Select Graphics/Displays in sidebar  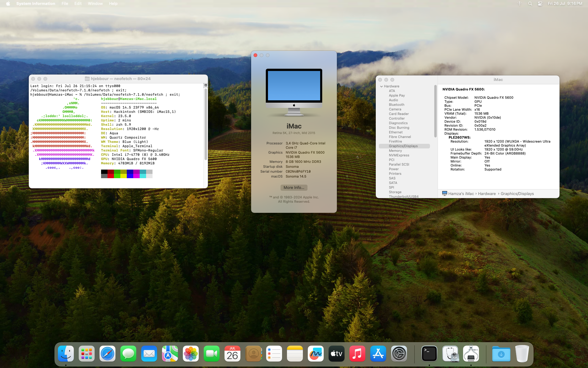404,146
